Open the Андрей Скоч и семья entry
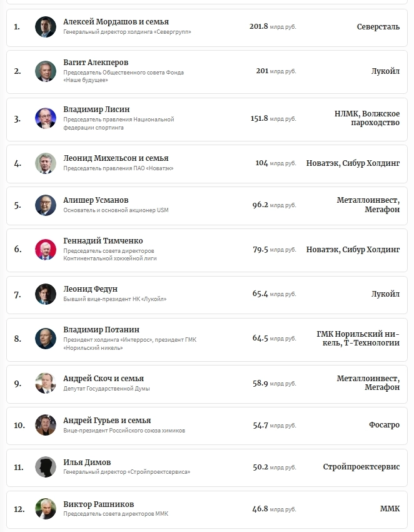Screen dimensions: 414x532 [x=103, y=379]
